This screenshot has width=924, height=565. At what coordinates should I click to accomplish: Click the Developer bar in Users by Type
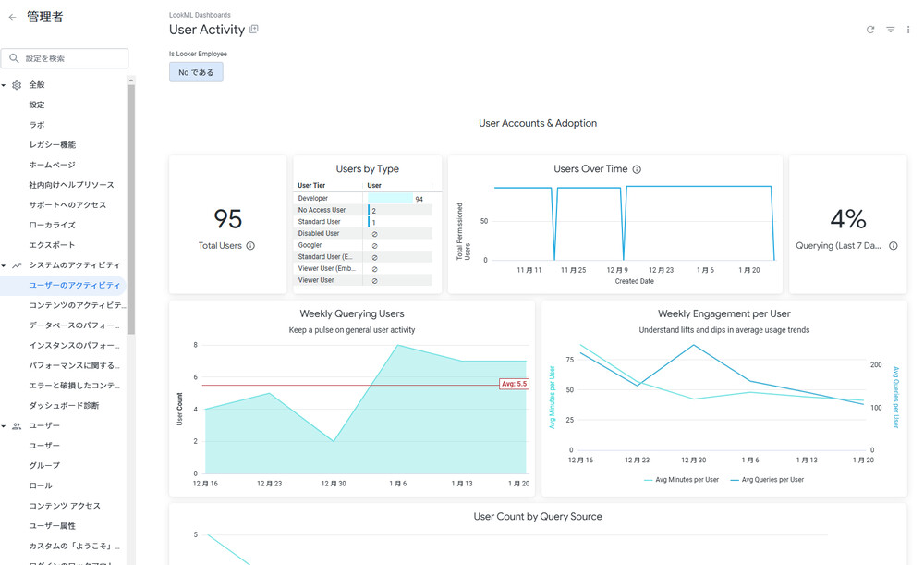pos(390,199)
